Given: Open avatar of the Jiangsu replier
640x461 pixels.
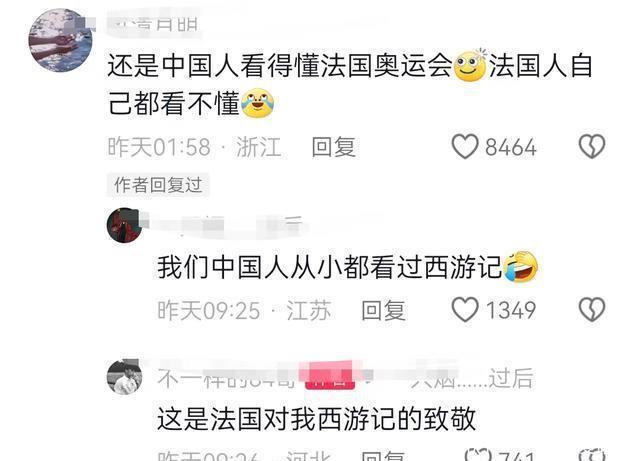Looking at the screenshot, I should pos(124,225).
